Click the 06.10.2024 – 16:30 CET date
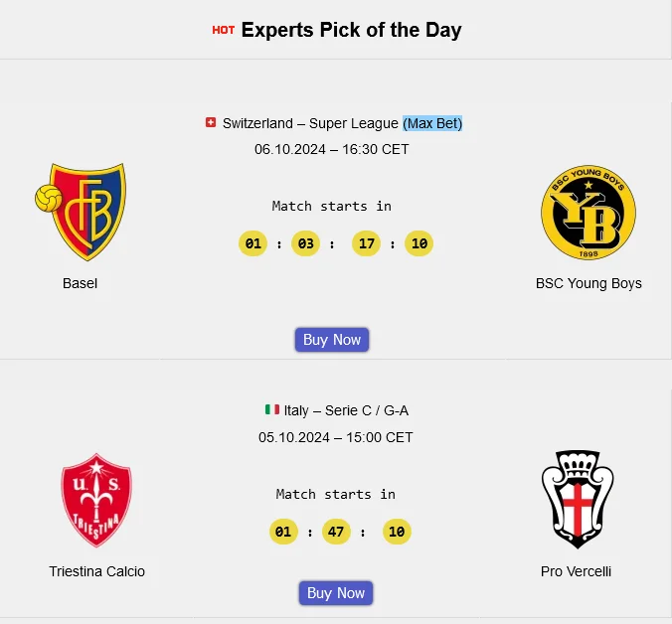672x624 pixels. 332,149
